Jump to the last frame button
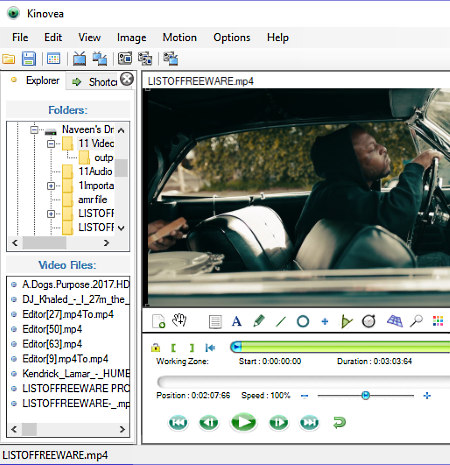Screen dimensions: 450x465 coord(309,422)
